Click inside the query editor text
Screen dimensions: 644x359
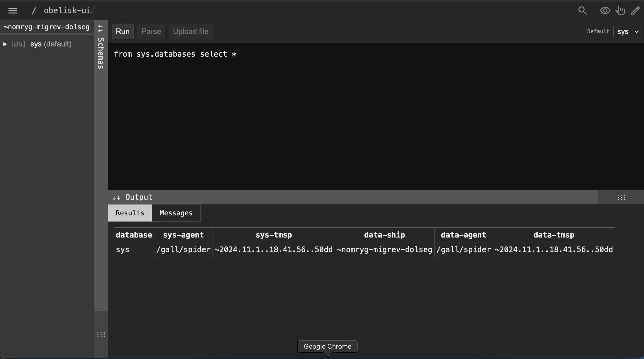pos(175,54)
